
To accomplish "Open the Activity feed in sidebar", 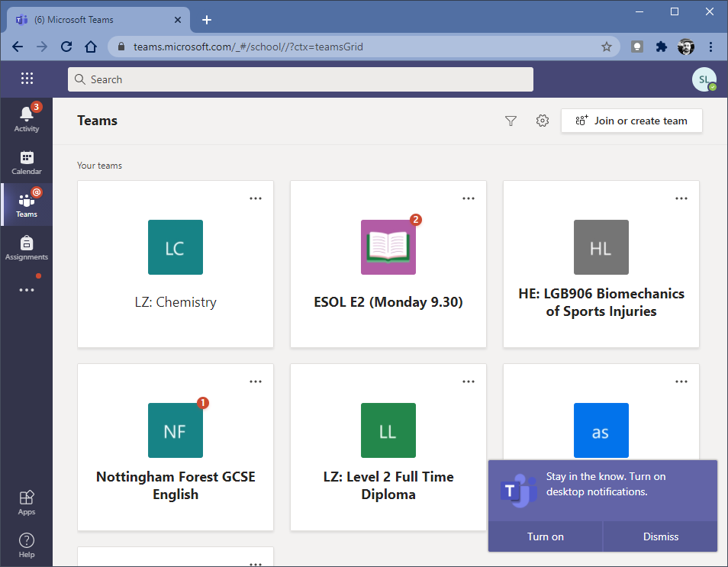I will (27, 119).
